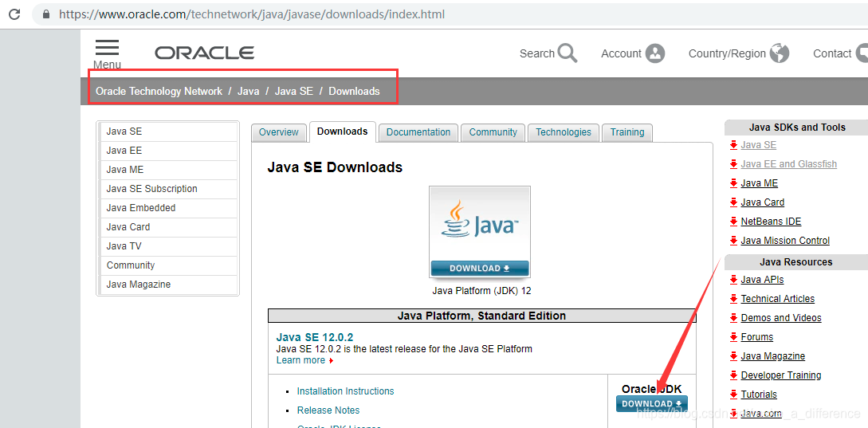The image size is (868, 428).
Task: Open Java Magazine link in Java Resources
Action: (x=773, y=356)
